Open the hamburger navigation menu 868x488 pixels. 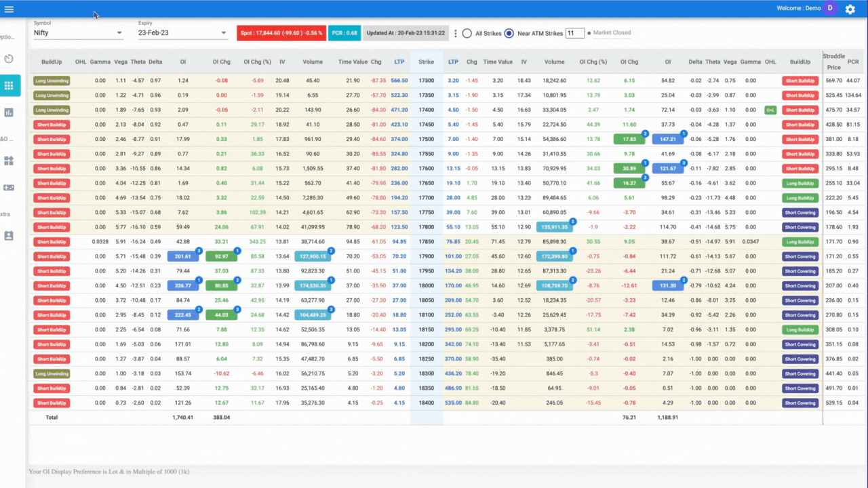[x=9, y=9]
